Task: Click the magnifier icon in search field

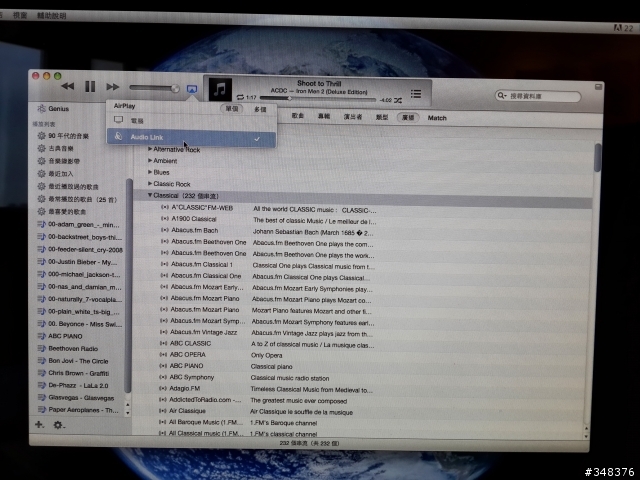Action: [x=501, y=96]
